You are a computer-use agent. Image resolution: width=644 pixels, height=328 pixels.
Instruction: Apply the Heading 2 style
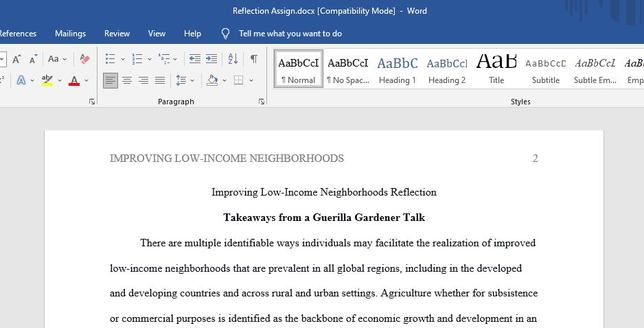coord(447,69)
